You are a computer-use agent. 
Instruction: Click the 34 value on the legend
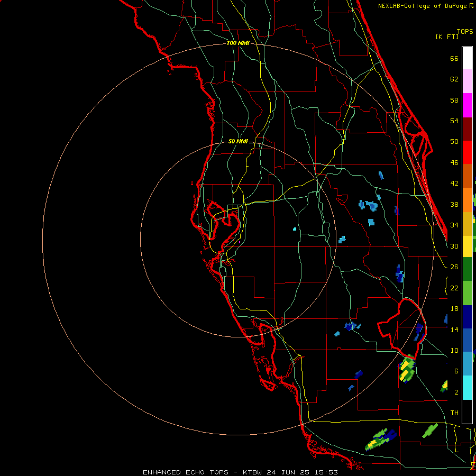point(454,225)
